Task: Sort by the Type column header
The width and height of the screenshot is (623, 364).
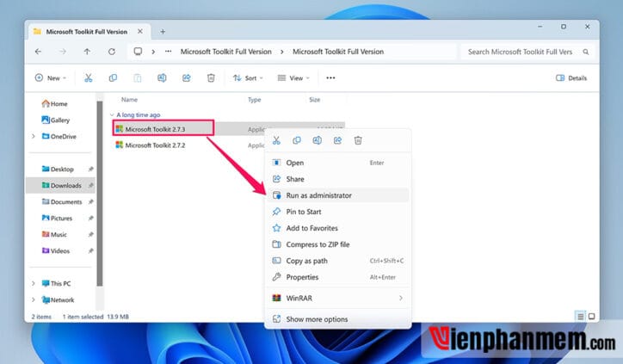Action: point(255,99)
